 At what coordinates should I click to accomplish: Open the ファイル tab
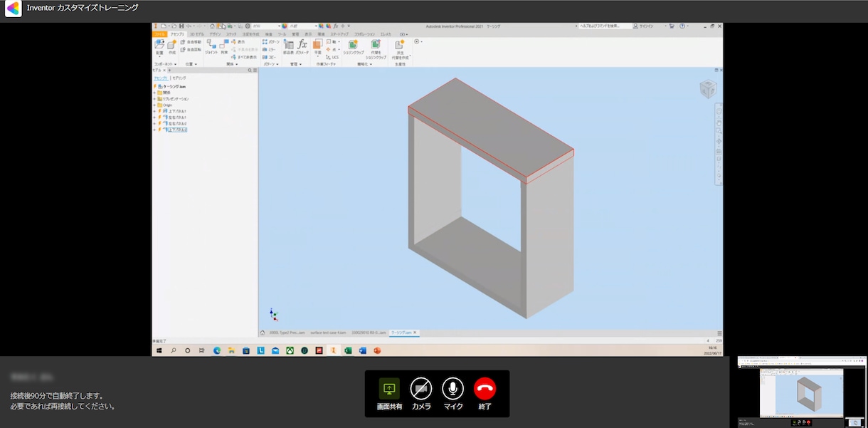159,33
